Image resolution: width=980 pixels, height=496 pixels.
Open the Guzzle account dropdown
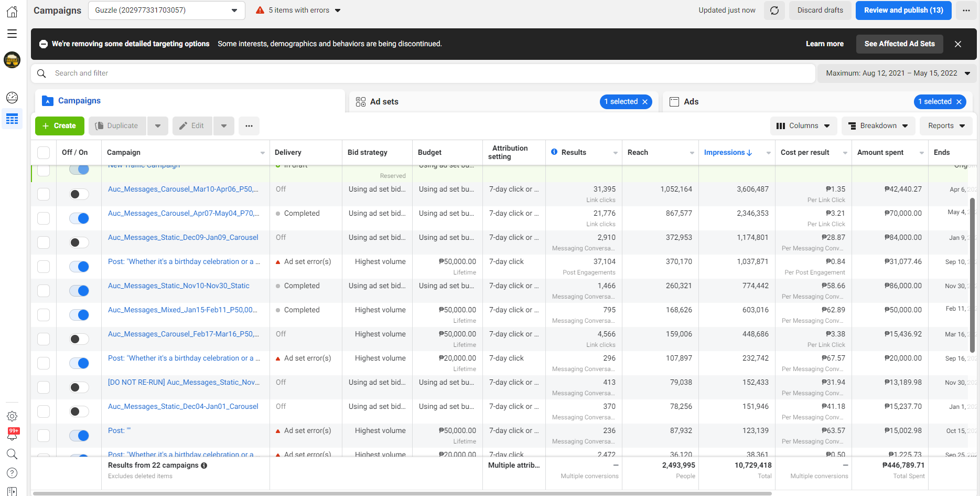click(x=166, y=10)
